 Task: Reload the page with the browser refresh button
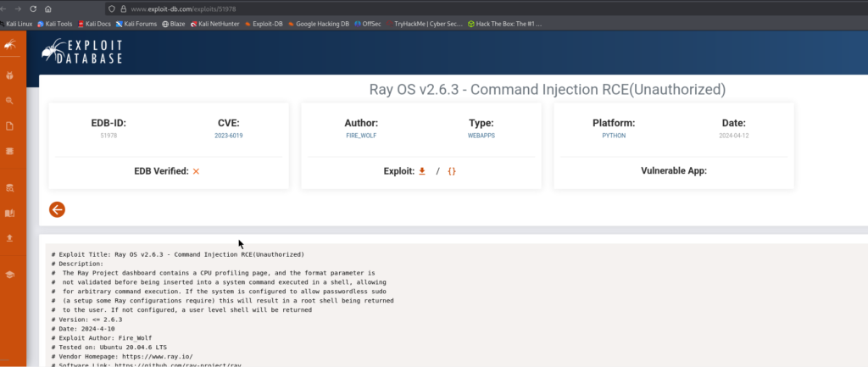tap(33, 8)
